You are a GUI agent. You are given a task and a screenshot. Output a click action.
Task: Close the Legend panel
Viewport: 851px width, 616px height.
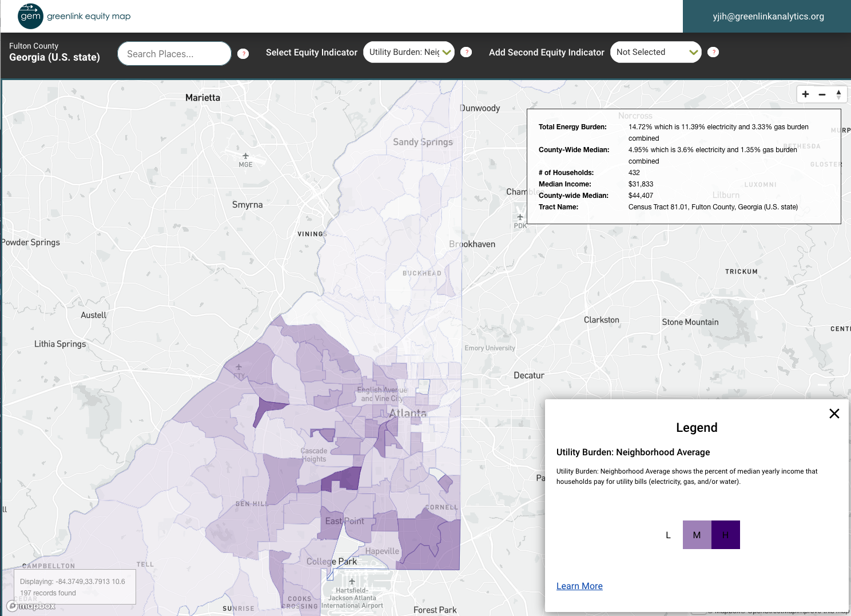pyautogui.click(x=834, y=414)
